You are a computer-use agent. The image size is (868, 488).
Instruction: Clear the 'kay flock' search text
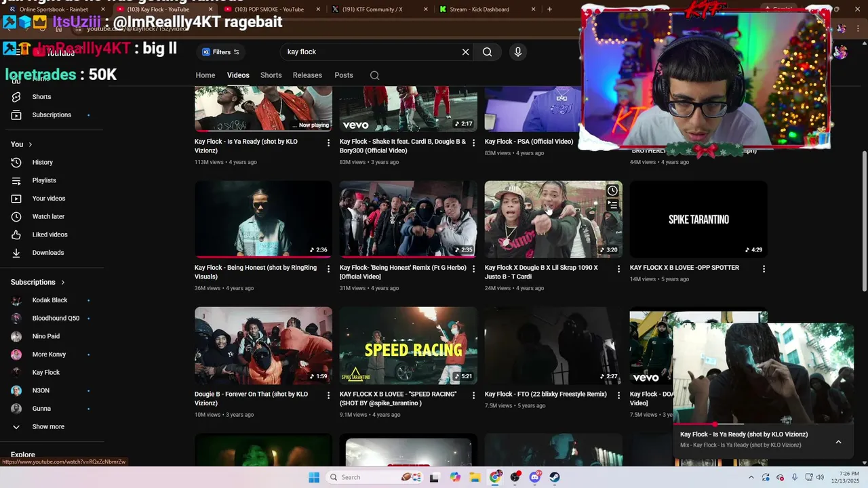click(465, 52)
